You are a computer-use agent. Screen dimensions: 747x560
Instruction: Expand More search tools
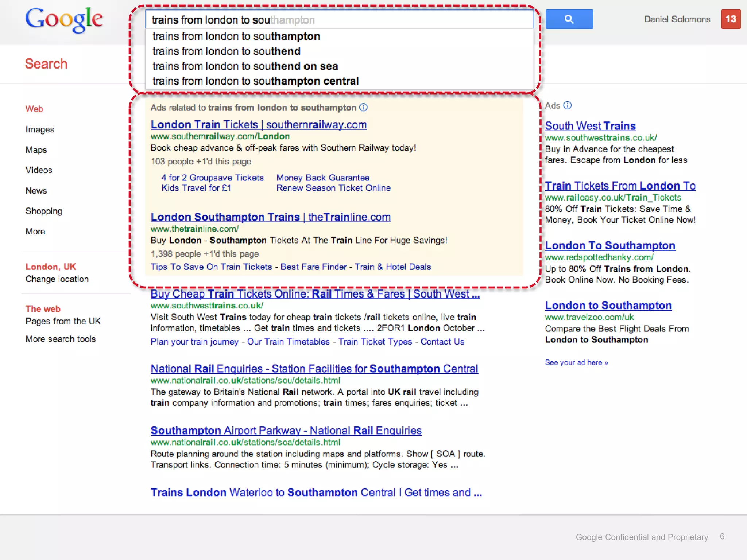click(61, 339)
